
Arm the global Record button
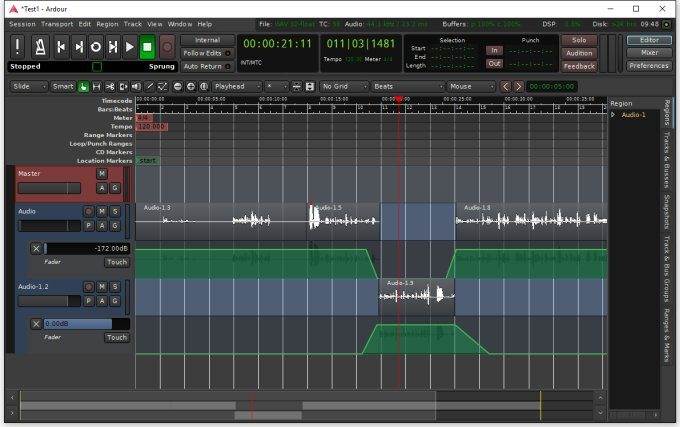(x=166, y=46)
